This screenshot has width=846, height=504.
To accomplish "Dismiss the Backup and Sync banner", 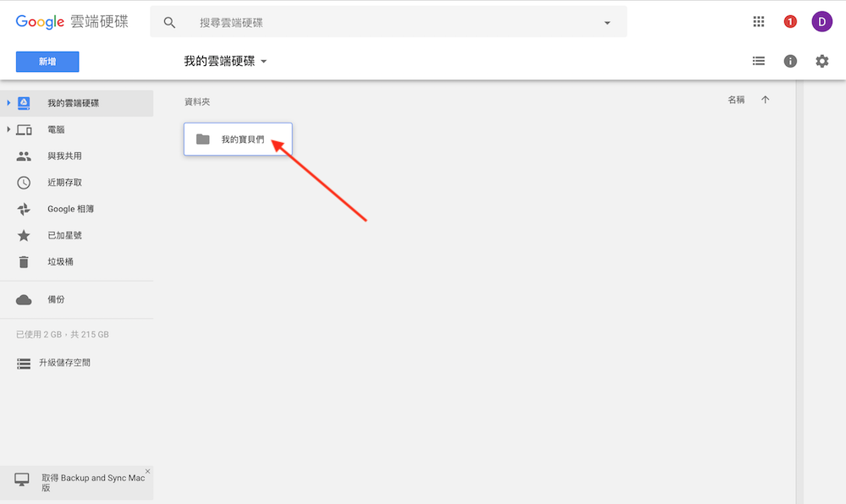I will click(x=147, y=471).
